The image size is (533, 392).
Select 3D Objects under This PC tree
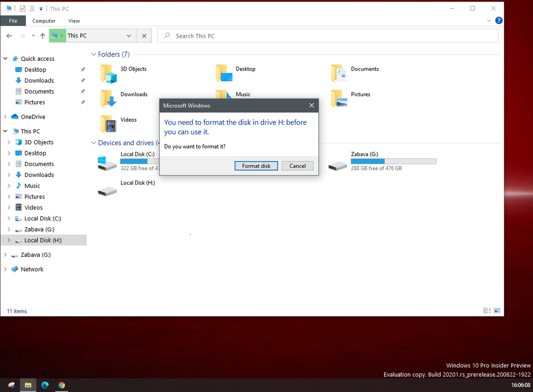pos(39,142)
